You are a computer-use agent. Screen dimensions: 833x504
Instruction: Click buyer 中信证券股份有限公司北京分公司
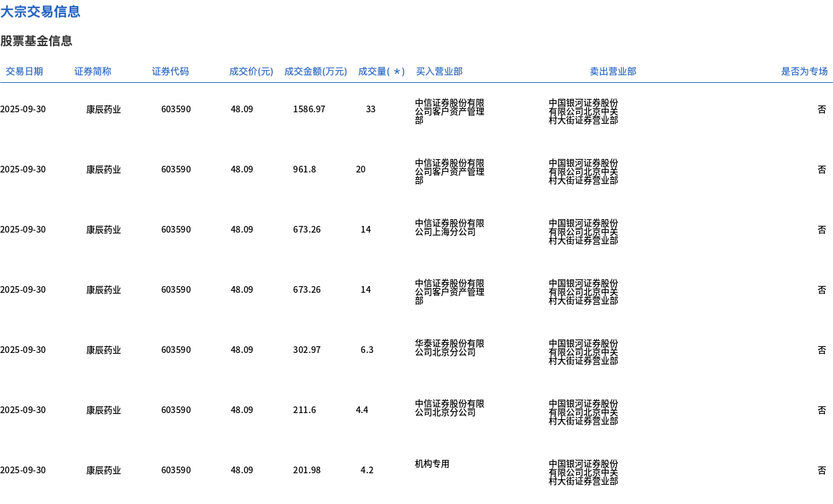coord(450,408)
